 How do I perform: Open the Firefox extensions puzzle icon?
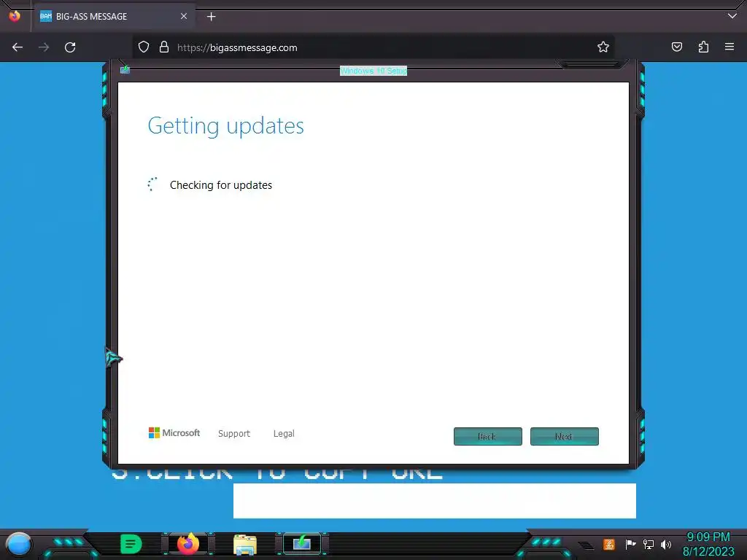coord(703,47)
